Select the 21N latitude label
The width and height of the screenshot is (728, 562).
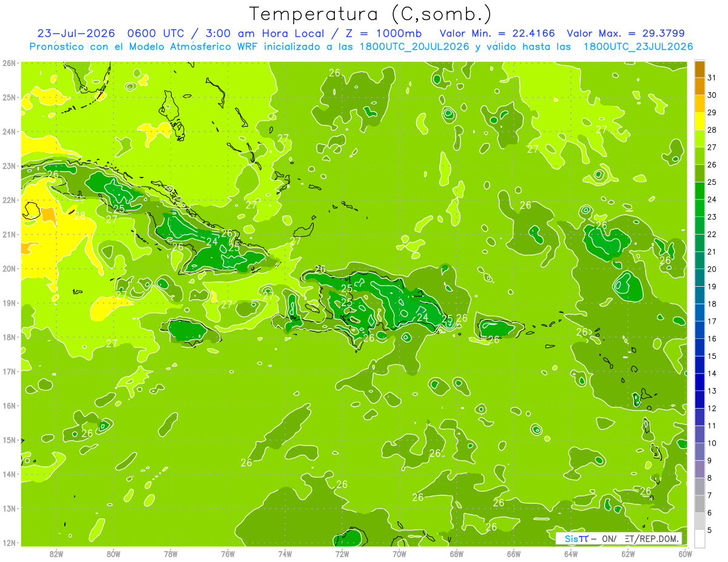8,235
